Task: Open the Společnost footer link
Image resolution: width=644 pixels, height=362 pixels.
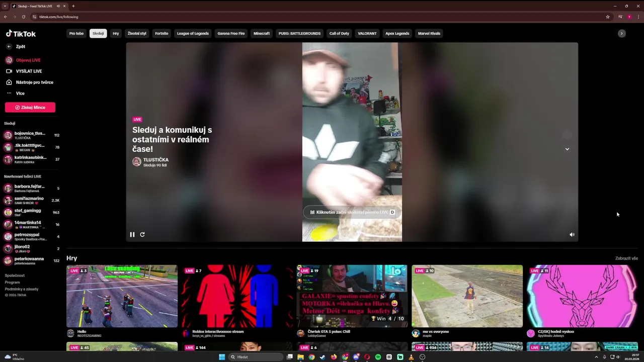Action: [x=15, y=276]
